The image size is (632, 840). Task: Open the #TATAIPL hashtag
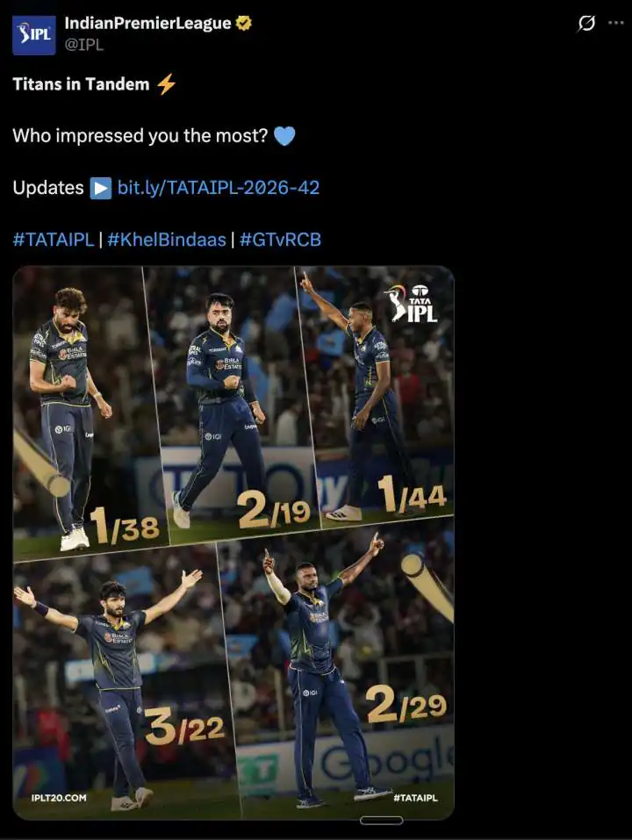coord(54,240)
